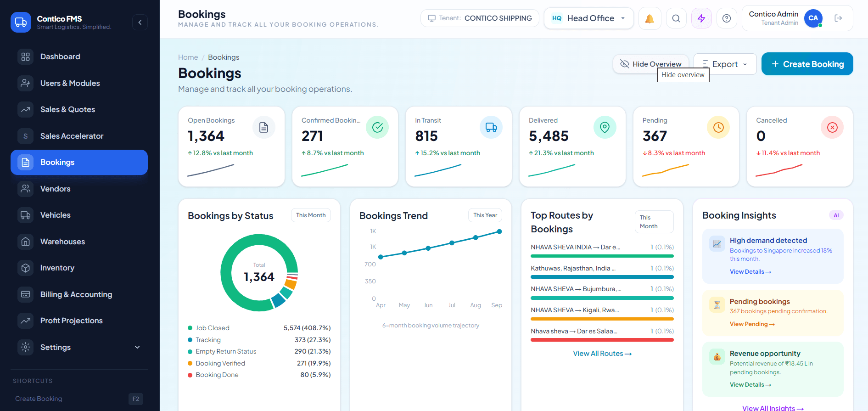Click the Delivered location pin icon
Image resolution: width=868 pixels, height=411 pixels.
pyautogui.click(x=605, y=127)
